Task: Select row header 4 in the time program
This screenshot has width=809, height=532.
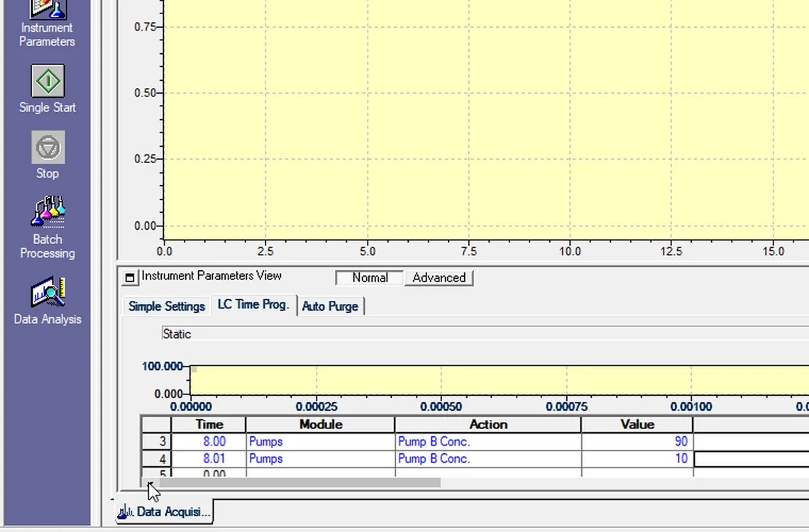Action: point(156,459)
